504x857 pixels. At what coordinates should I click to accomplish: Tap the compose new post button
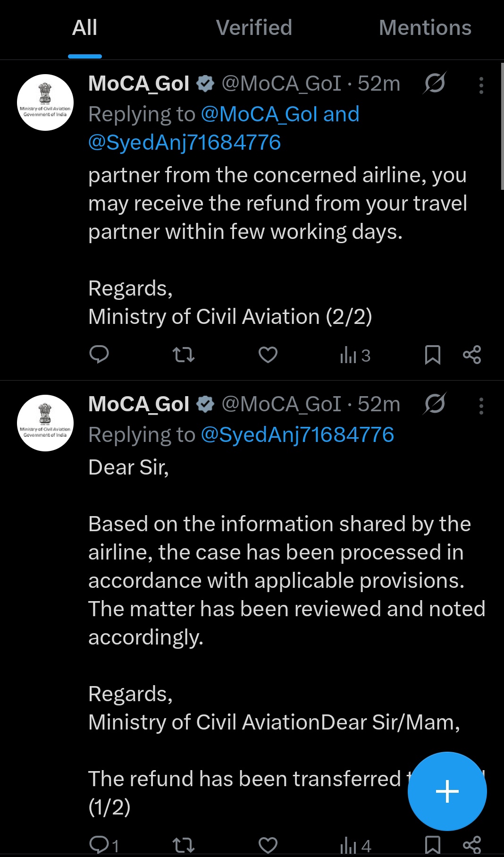point(447,791)
